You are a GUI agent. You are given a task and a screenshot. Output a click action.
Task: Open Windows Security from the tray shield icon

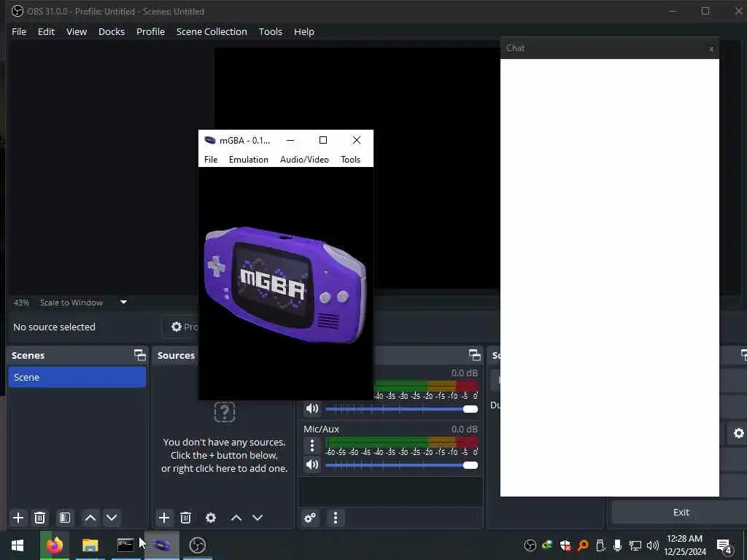pyautogui.click(x=565, y=545)
